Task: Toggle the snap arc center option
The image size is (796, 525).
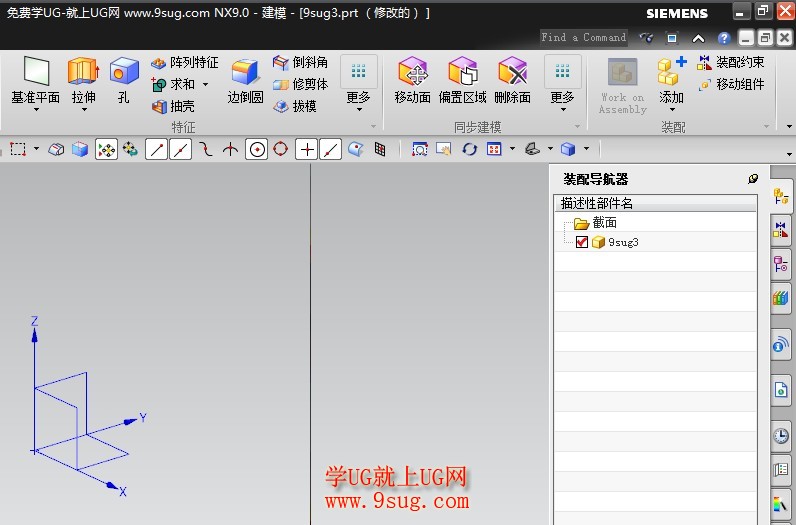Action: coord(257,149)
